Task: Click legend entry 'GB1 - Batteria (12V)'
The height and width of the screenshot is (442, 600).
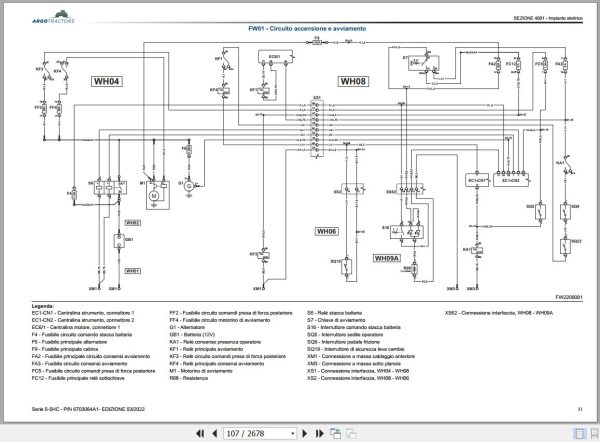Action: (192, 334)
